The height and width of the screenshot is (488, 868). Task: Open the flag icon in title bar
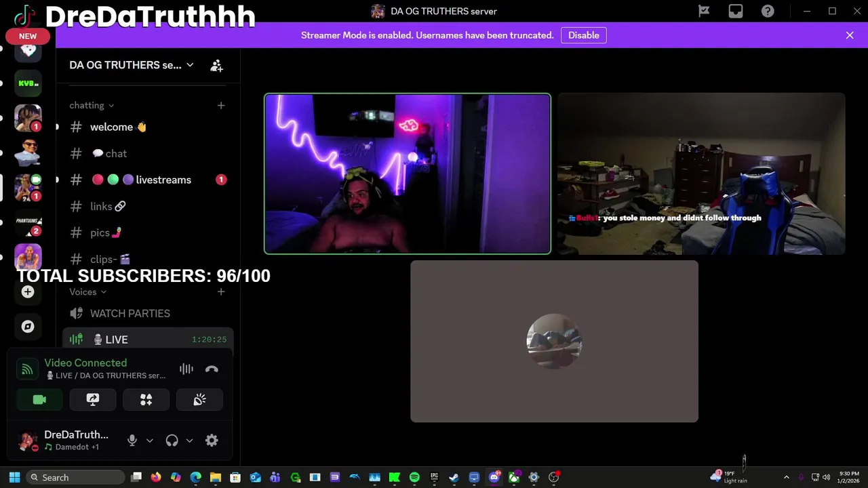704,11
